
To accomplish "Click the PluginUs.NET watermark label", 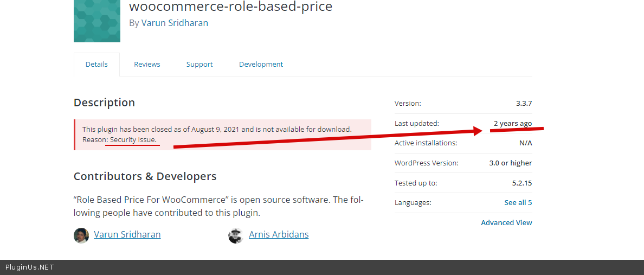I will [30, 267].
